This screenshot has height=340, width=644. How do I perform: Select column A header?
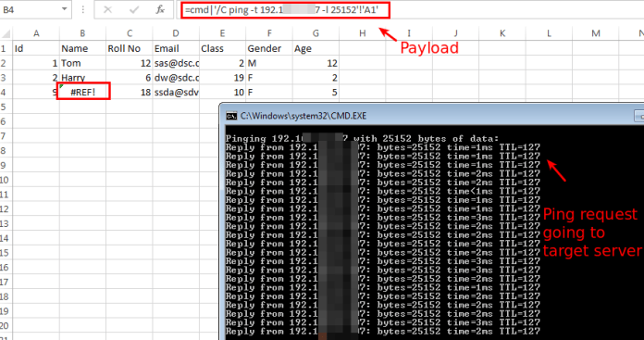tap(36, 33)
